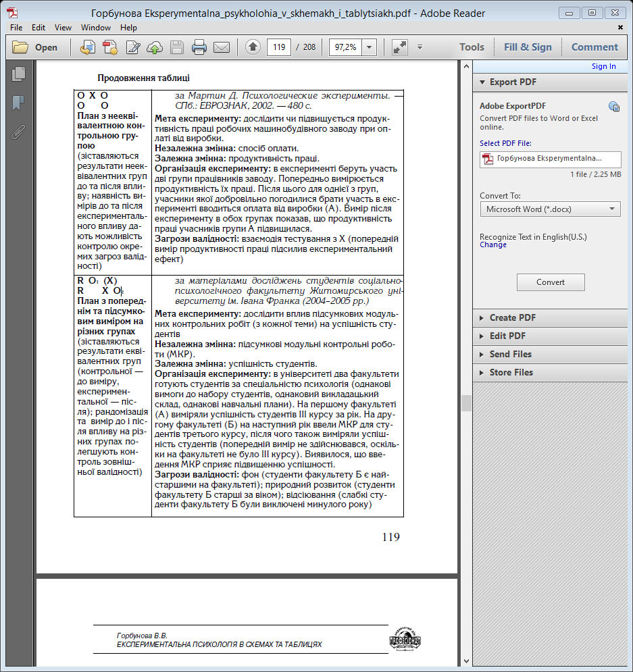This screenshot has width=633, height=672.
Task: Toggle read mode with the arrows icon
Action: point(400,47)
